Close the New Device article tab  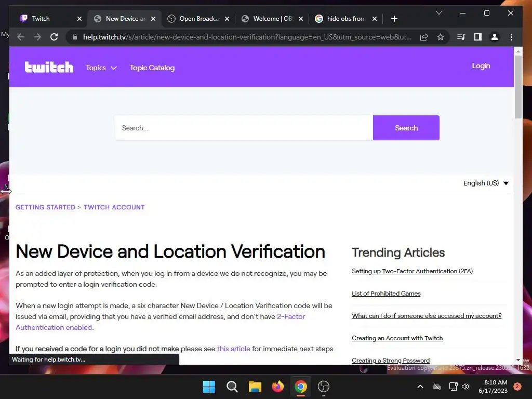coord(153,19)
